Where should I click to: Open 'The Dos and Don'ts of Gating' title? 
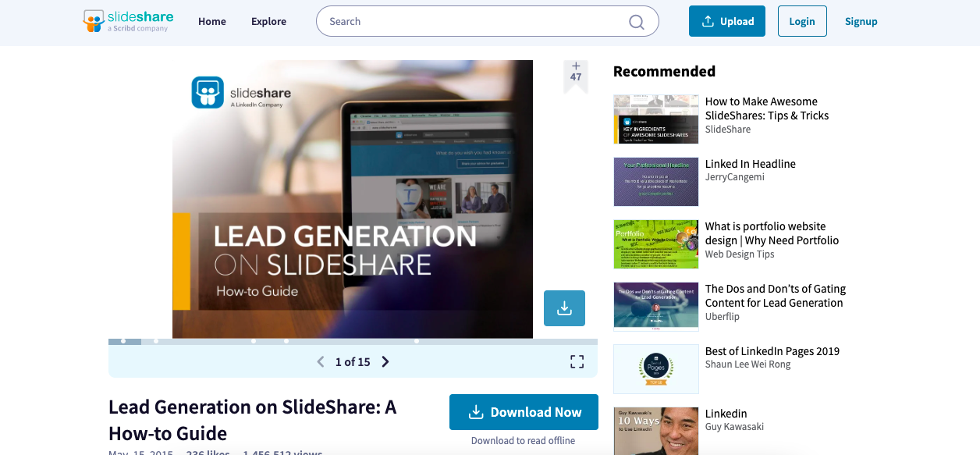pos(776,296)
